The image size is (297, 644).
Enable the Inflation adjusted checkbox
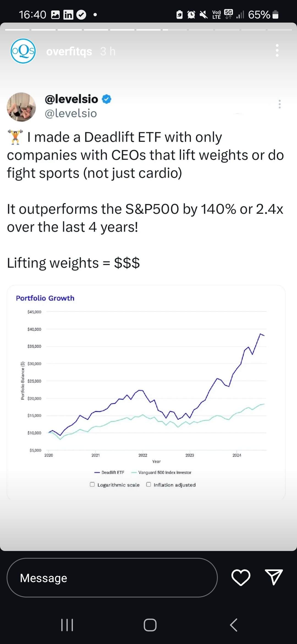click(x=148, y=484)
